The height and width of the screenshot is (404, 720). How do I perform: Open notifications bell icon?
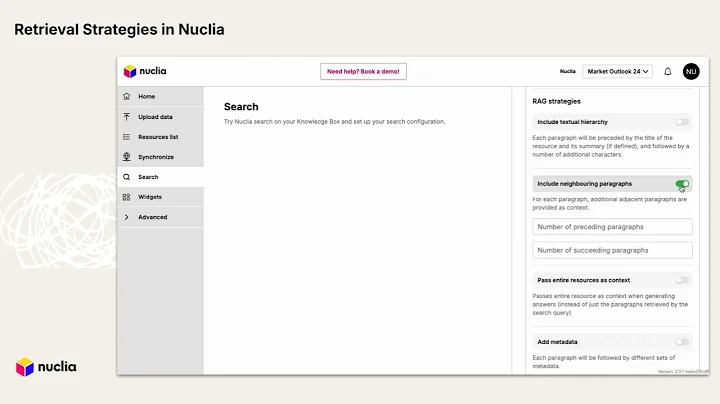668,72
